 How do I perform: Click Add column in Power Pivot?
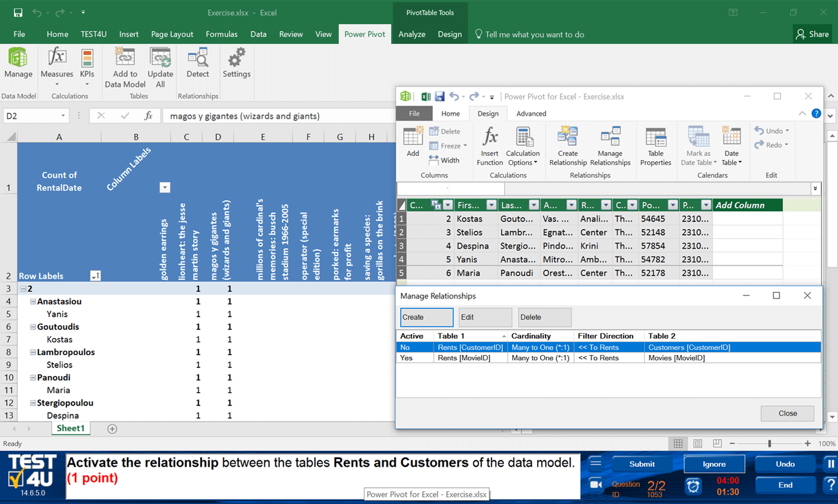tap(413, 142)
